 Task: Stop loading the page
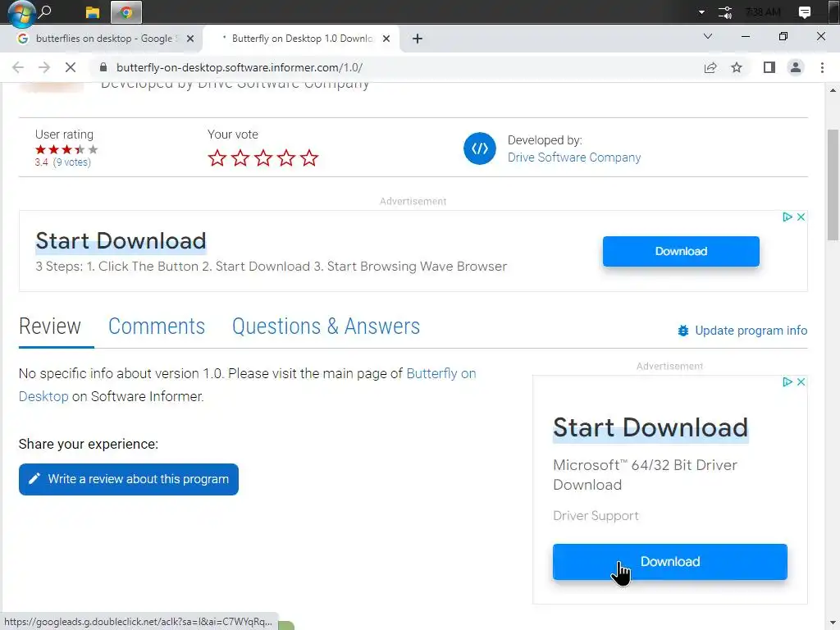click(71, 67)
